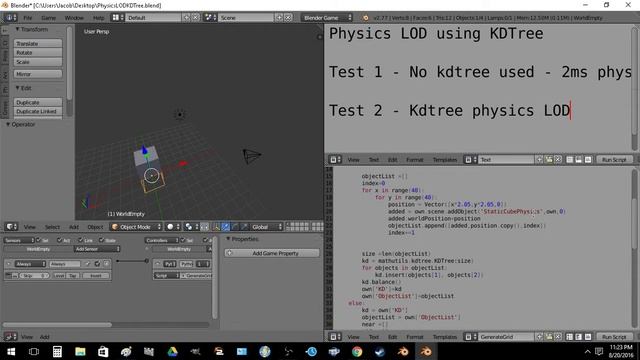Open the Blender Game engine dropdown
640x360 pixels.
[x=327, y=18]
